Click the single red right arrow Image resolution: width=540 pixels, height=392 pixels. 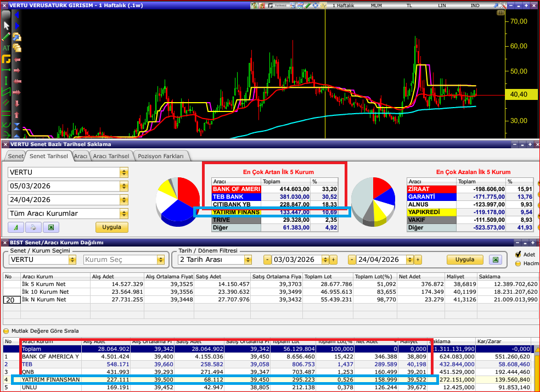(17, 70)
